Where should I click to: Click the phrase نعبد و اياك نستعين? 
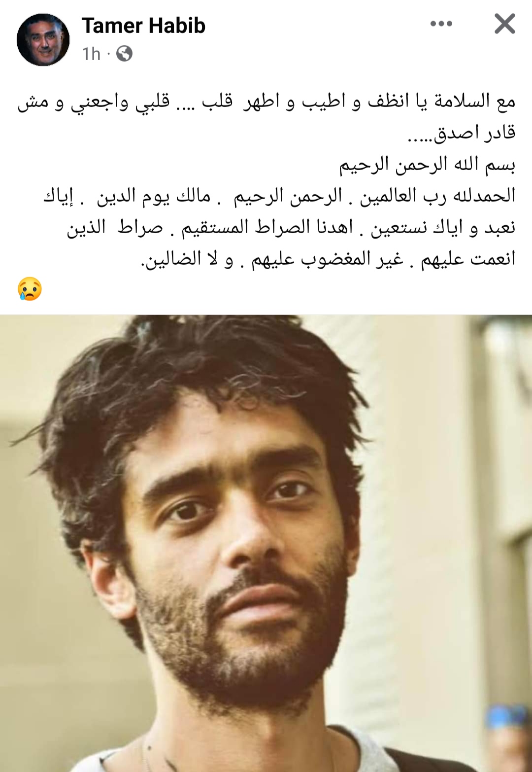(x=443, y=228)
